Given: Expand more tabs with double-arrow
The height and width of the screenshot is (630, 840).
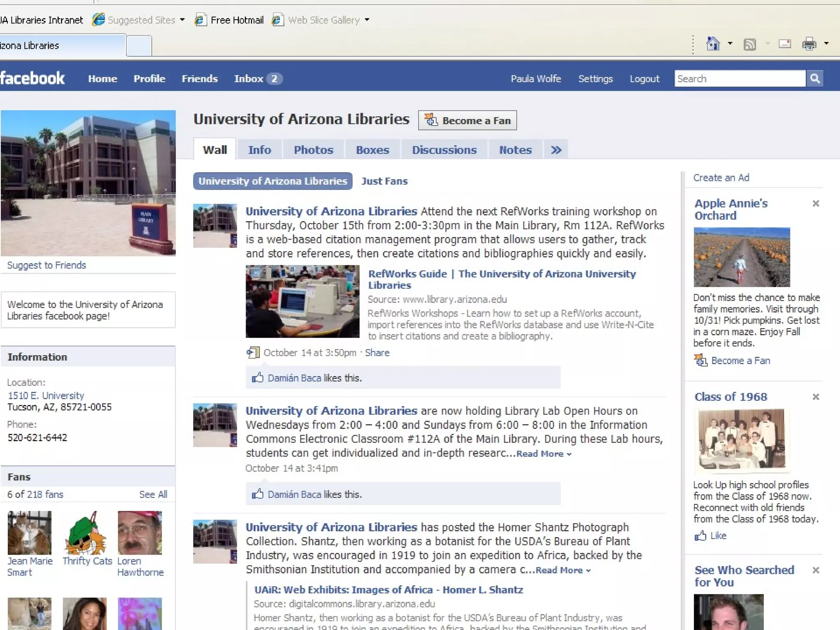Looking at the screenshot, I should pyautogui.click(x=556, y=150).
